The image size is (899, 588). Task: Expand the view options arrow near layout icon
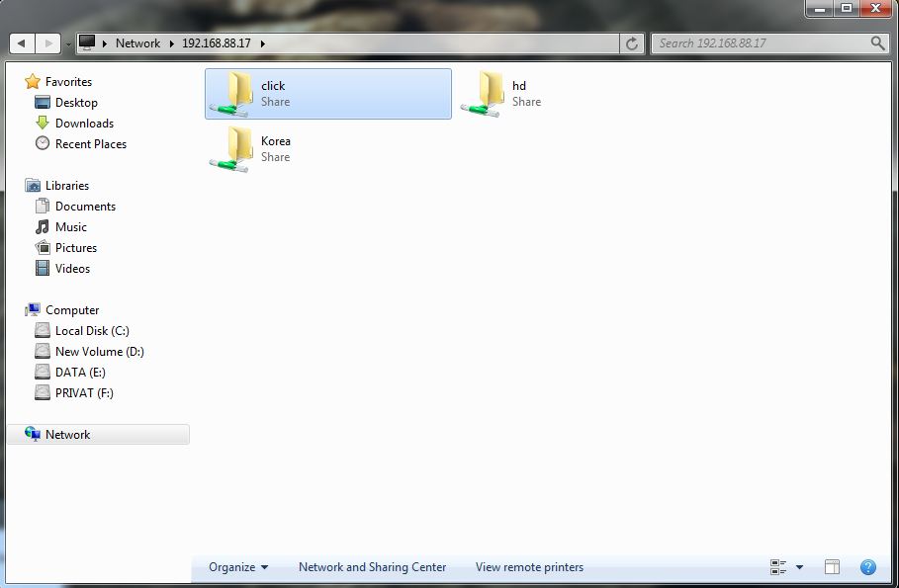point(799,566)
